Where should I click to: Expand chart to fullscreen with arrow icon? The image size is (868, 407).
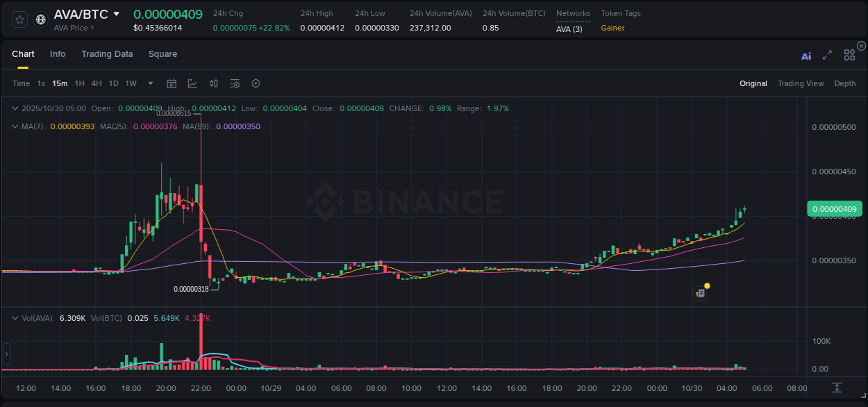(x=827, y=55)
